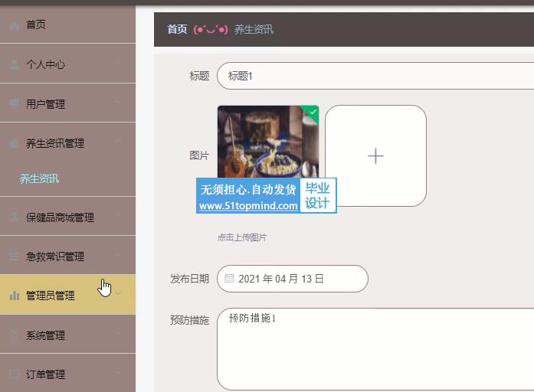
Task: Click the monitor icon beside 用户管理
Action: pos(14,103)
